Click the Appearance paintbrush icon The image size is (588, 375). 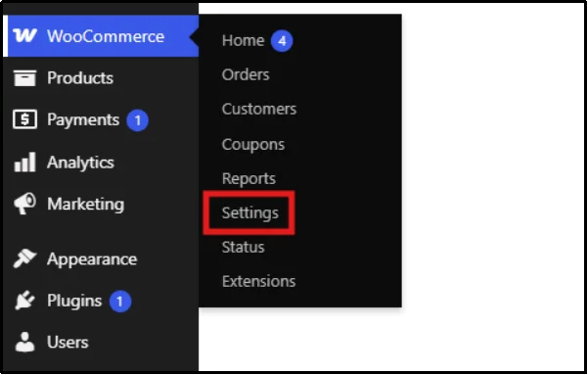(24, 259)
